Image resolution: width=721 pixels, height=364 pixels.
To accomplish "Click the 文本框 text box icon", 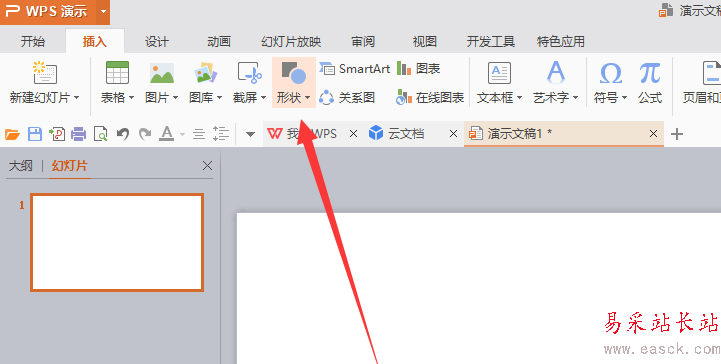I will click(x=499, y=73).
